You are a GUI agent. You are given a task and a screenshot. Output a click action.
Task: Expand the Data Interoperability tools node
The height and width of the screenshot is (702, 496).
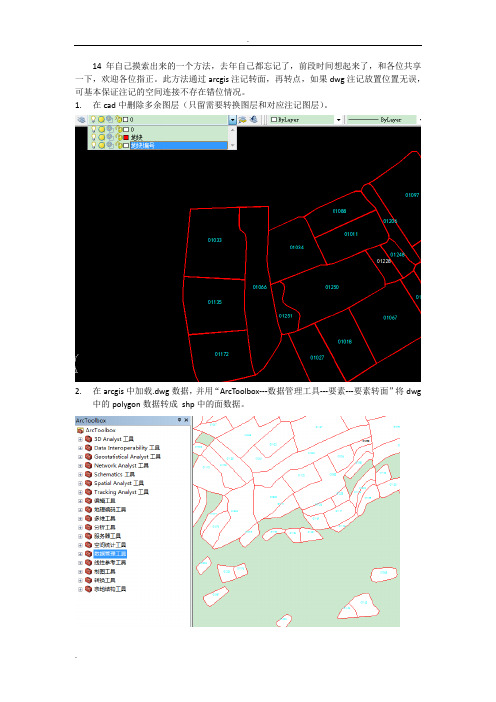[81, 448]
